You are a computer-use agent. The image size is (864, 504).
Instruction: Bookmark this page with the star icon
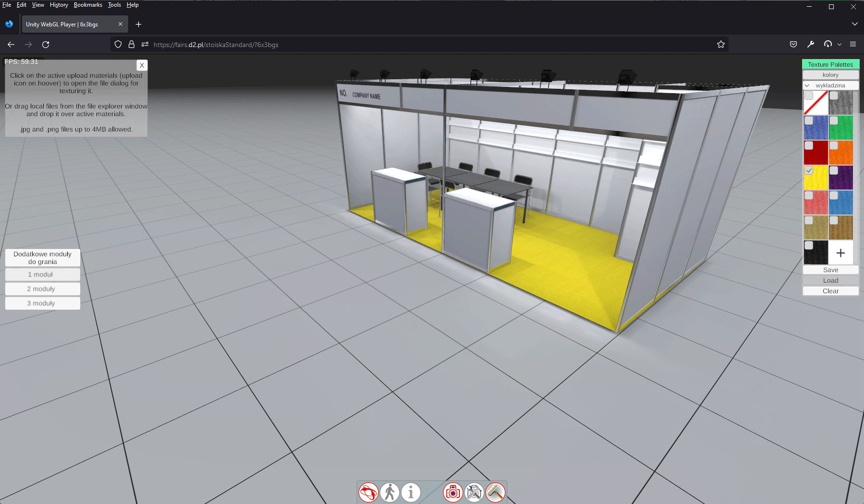click(720, 45)
